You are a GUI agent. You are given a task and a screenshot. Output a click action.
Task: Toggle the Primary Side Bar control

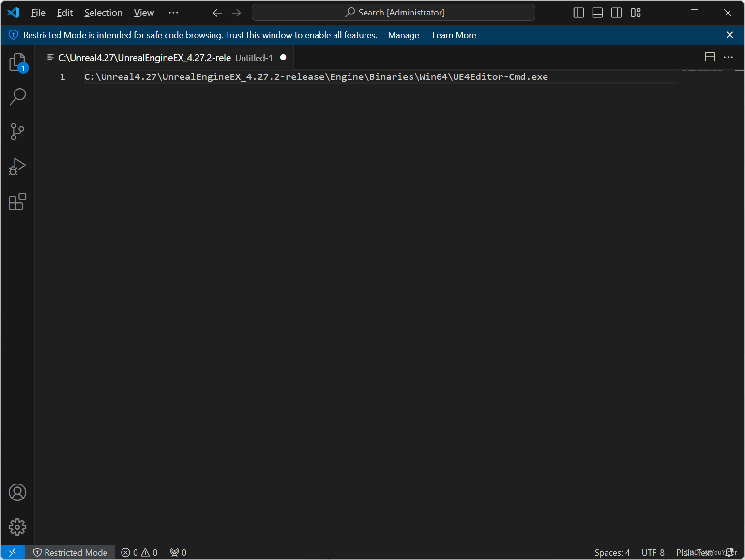(578, 13)
